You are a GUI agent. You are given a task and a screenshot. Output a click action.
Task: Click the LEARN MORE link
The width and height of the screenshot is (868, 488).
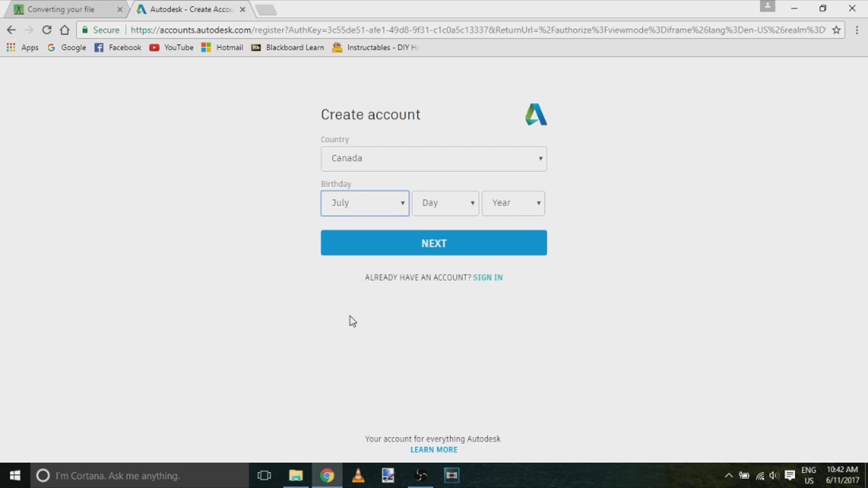click(x=434, y=450)
